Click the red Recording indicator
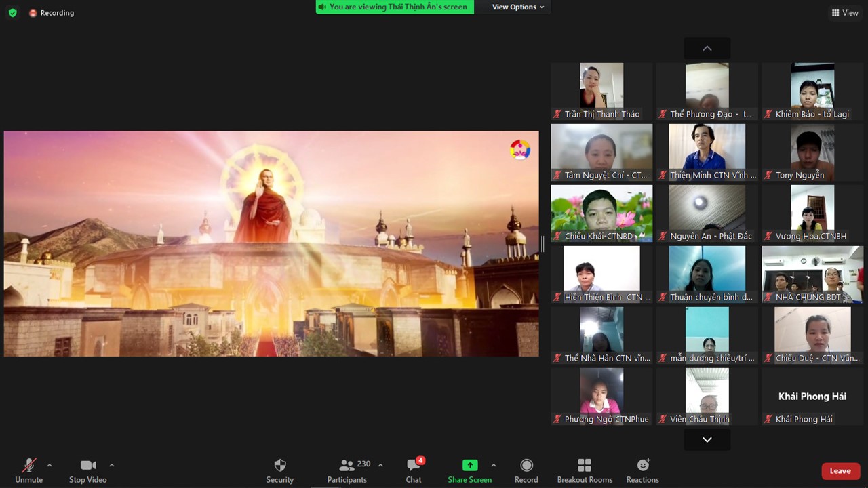Viewport: 868px width, 488px height. (52, 13)
